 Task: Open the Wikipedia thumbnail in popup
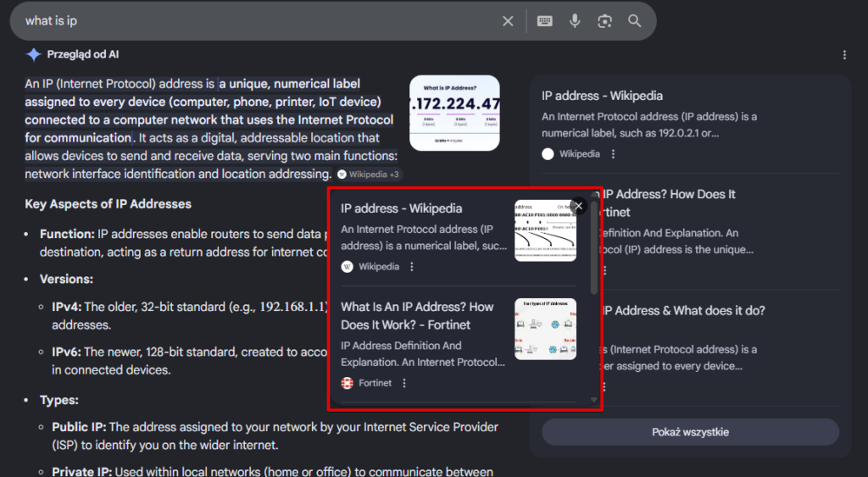(x=545, y=230)
